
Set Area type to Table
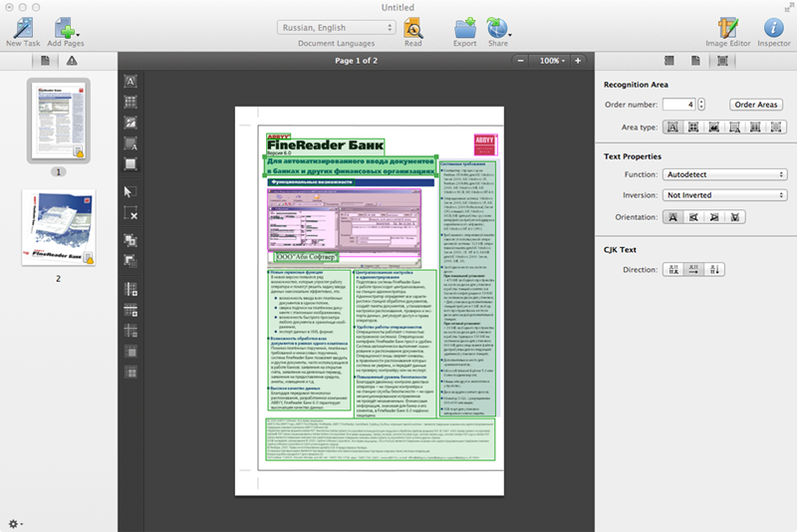(x=693, y=128)
